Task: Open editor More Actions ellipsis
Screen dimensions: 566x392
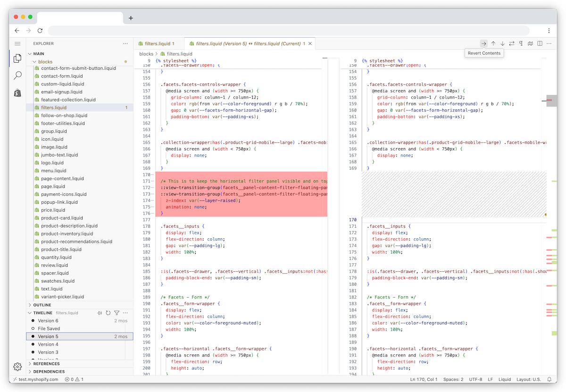Action: pyautogui.click(x=549, y=43)
